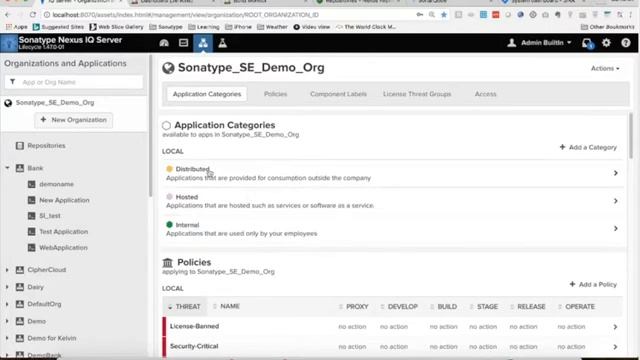Image resolution: width=640 pixels, height=360 pixels.
Task: Switch to the Component Labels tab
Action: click(x=338, y=94)
